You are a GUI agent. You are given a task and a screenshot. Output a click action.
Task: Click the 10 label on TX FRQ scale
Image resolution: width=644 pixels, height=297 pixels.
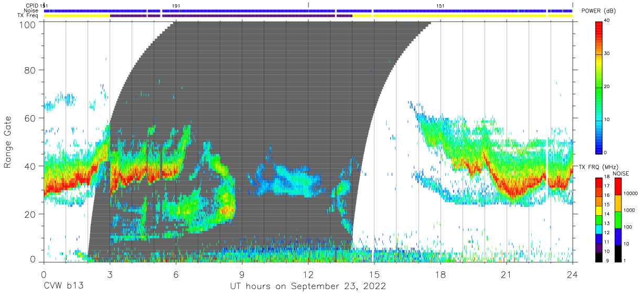pyautogui.click(x=607, y=251)
